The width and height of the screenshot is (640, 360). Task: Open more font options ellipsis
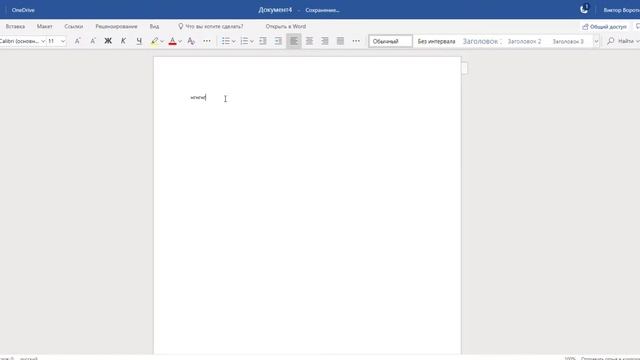(207, 41)
